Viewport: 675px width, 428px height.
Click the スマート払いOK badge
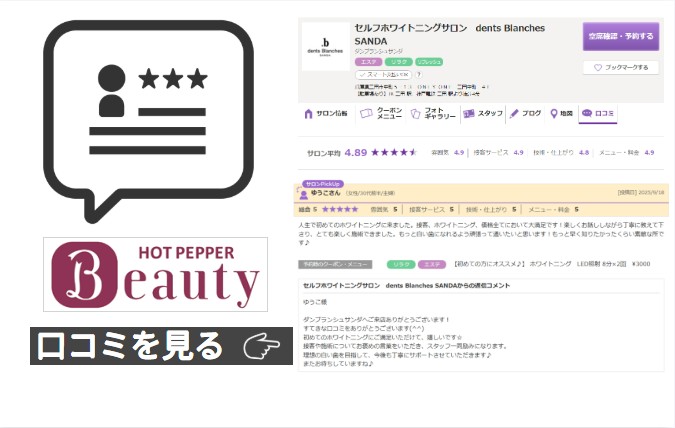click(382, 74)
